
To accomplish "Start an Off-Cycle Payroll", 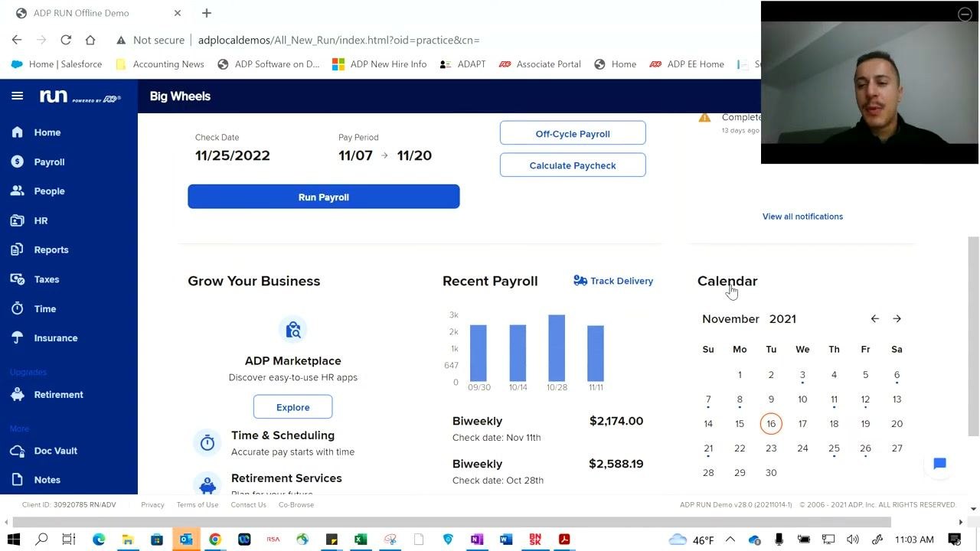I will 573,133.
